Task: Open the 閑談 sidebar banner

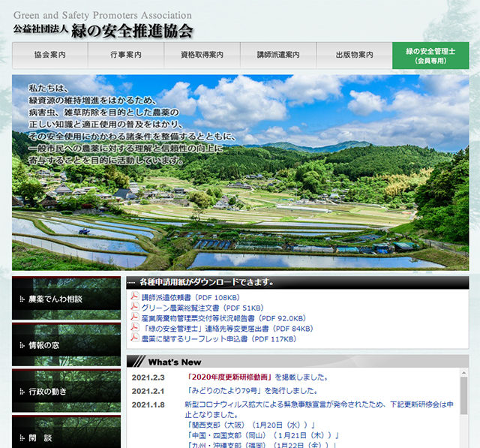Action: coord(66,437)
